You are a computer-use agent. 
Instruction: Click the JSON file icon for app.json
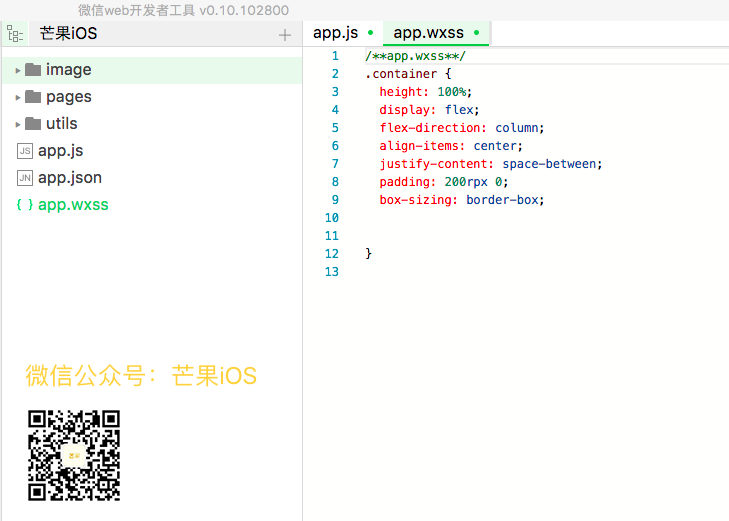[25, 178]
